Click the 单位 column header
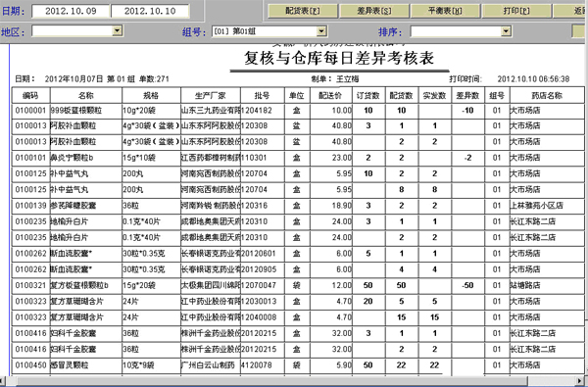Image resolution: width=588 pixels, height=387 pixels. (x=297, y=95)
